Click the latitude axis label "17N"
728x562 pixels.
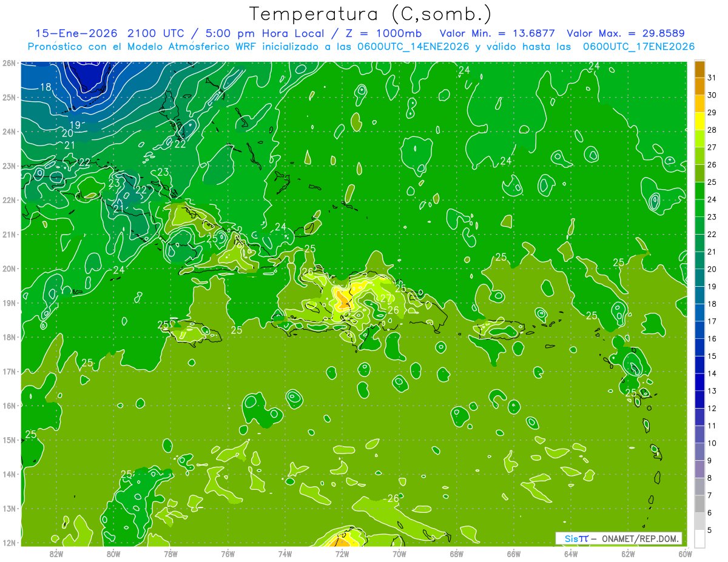click(x=9, y=371)
